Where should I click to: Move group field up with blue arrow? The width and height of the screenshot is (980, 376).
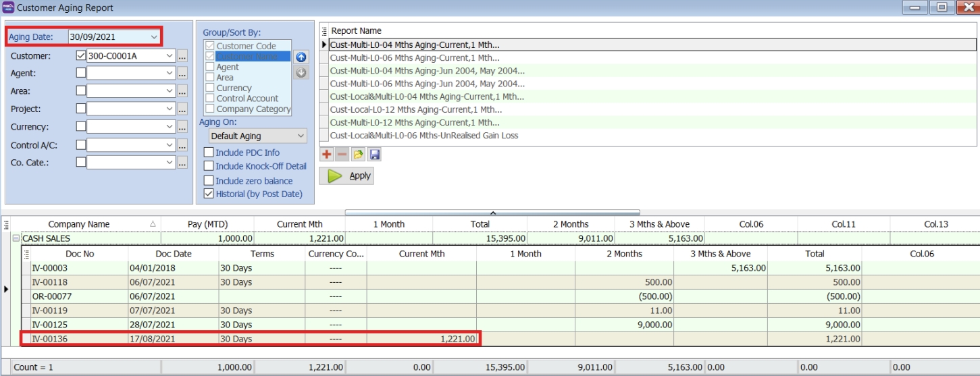coord(301,57)
